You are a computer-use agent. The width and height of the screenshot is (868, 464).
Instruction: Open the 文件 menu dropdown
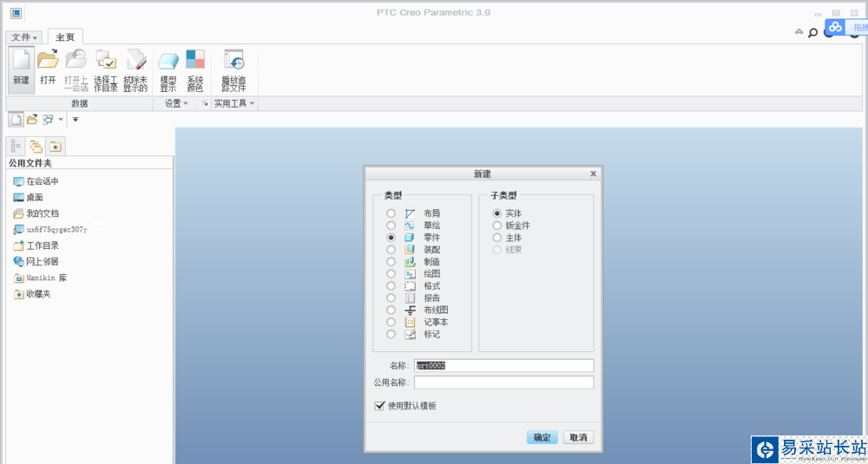tap(24, 37)
